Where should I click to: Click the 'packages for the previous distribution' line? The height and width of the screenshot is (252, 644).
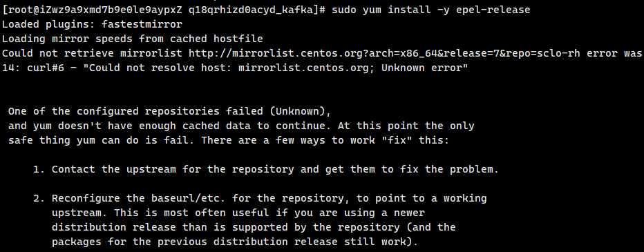[234, 242]
